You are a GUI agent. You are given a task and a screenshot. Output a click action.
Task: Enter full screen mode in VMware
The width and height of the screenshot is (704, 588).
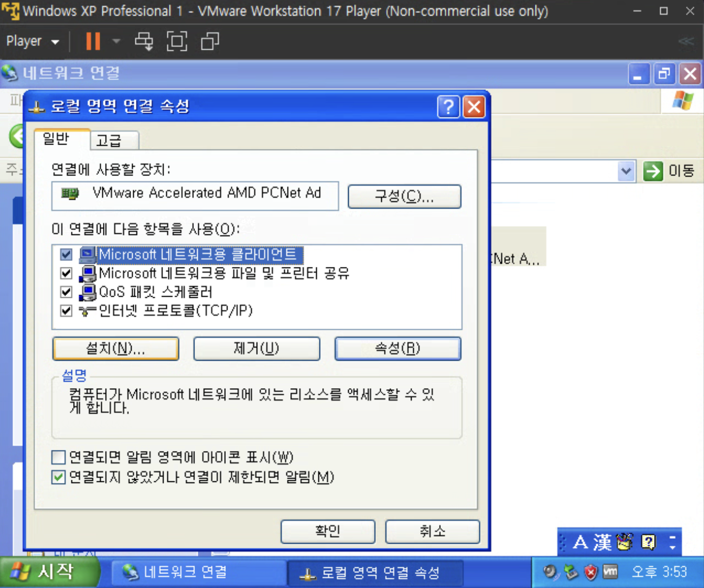pos(177,41)
